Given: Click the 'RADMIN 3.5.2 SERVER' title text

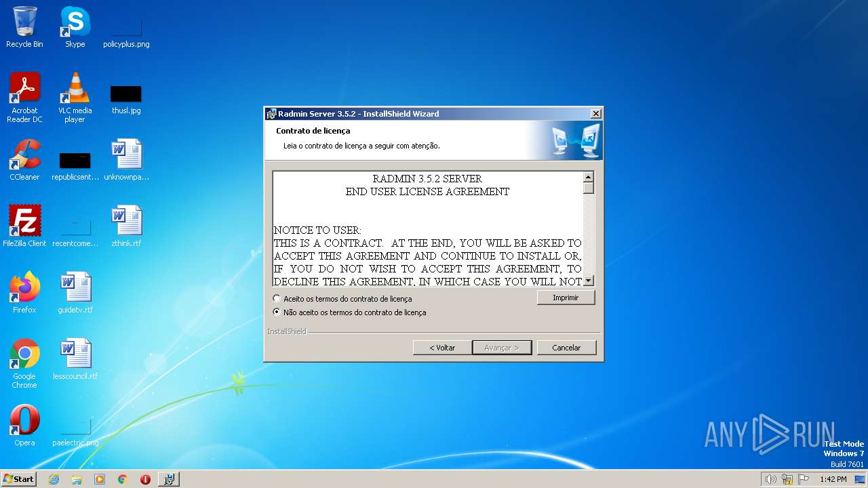Looking at the screenshot, I should point(427,179).
